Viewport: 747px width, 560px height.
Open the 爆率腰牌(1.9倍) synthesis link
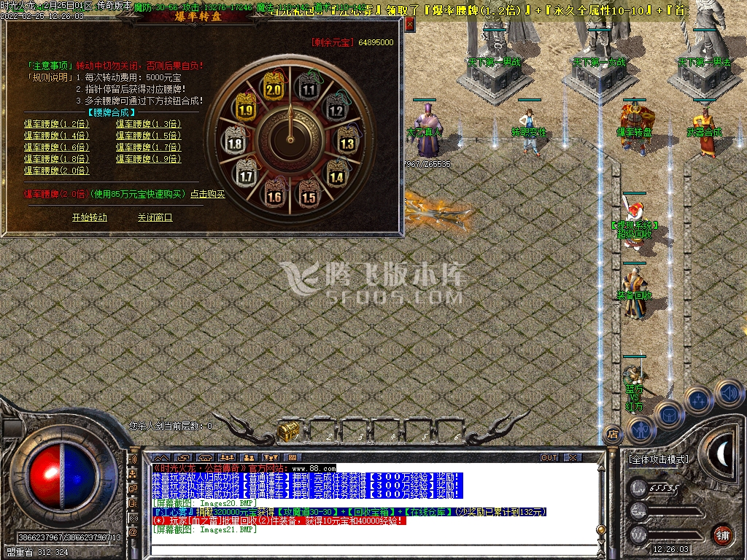click(149, 159)
